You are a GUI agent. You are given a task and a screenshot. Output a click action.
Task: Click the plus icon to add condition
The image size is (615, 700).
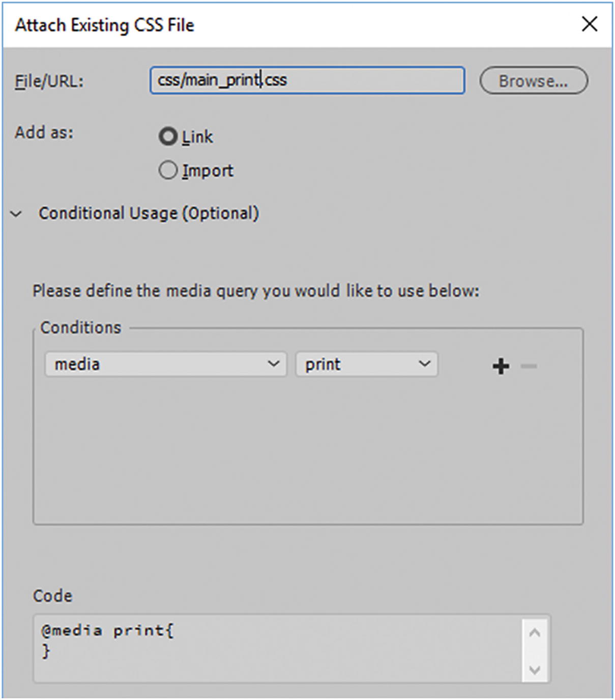pyautogui.click(x=501, y=366)
